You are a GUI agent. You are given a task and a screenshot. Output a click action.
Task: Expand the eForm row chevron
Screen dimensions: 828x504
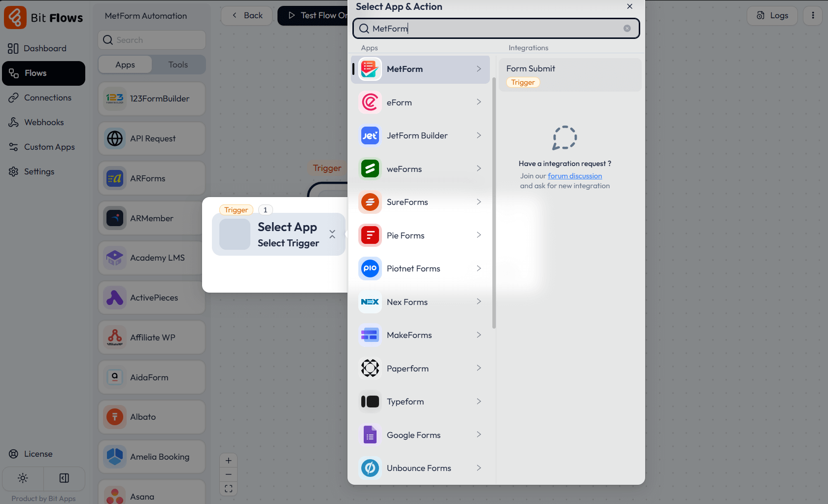(x=479, y=102)
